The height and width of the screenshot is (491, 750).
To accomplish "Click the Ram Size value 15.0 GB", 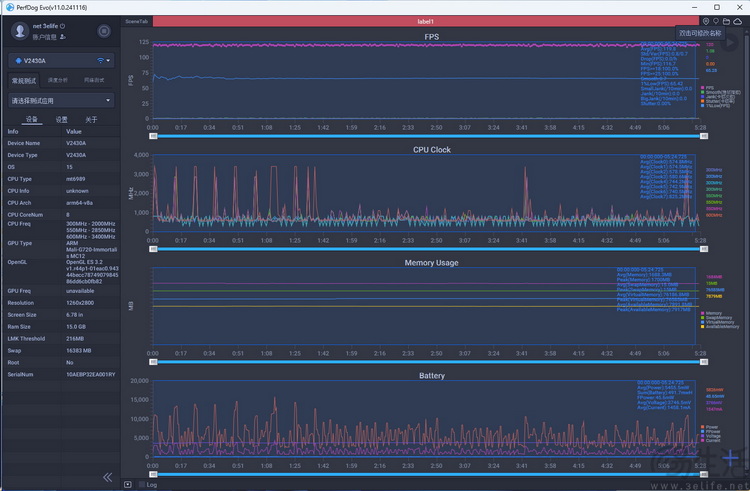I will pyautogui.click(x=76, y=327).
